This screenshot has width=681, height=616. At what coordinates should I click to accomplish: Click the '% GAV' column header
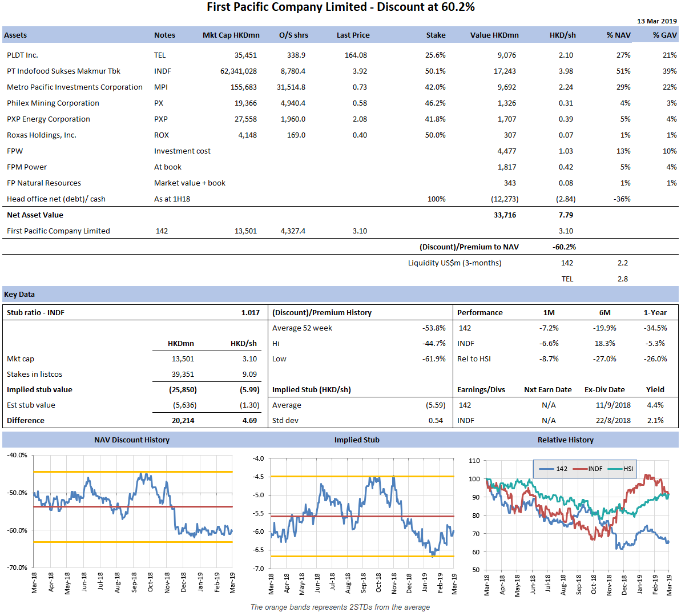[665, 35]
